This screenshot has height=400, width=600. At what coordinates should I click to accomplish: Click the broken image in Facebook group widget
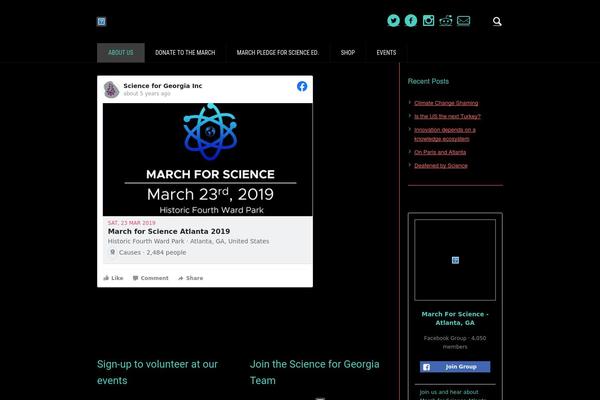(x=455, y=260)
